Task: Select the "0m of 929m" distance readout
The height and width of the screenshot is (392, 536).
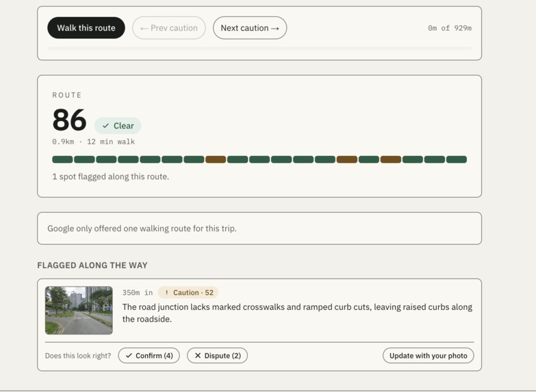Action: point(450,28)
